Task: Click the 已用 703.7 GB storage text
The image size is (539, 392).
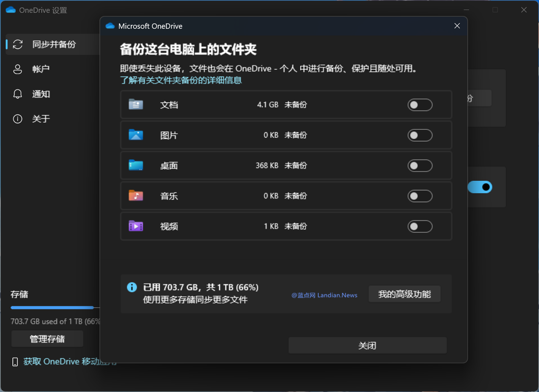Action: (x=201, y=287)
